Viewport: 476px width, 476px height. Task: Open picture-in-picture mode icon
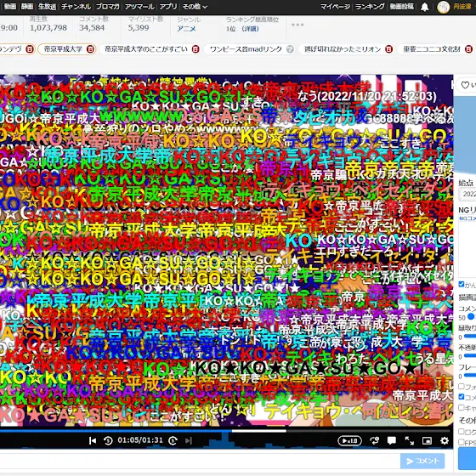click(x=427, y=441)
